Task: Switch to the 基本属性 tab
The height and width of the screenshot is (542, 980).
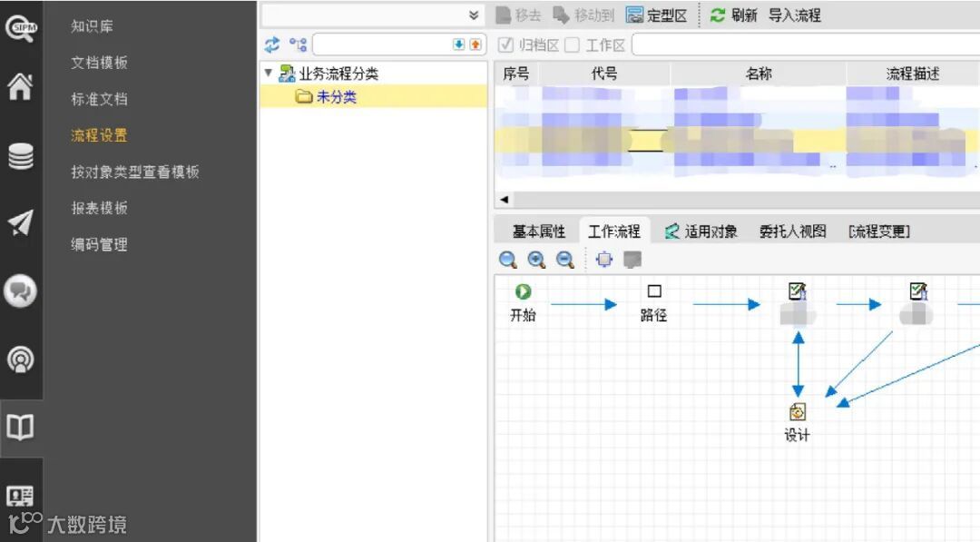Action: point(539,232)
